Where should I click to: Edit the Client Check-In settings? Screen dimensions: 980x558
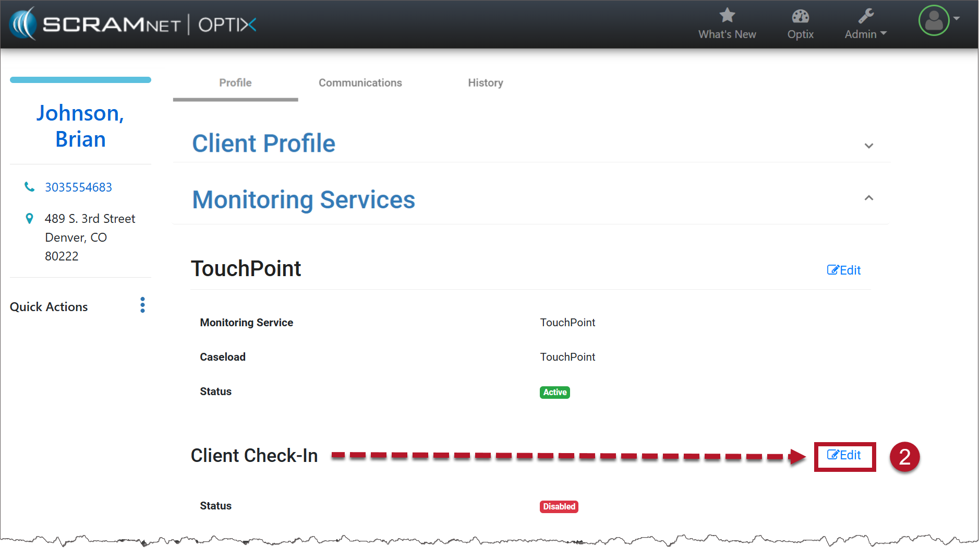(844, 455)
